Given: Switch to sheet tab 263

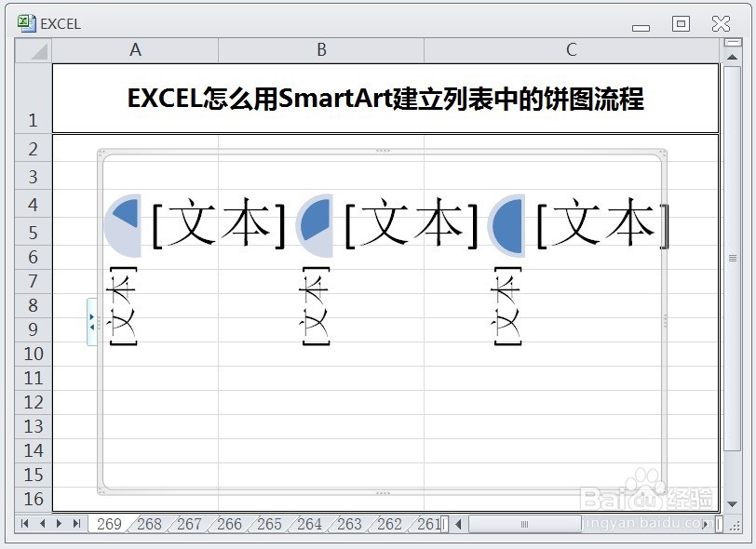Looking at the screenshot, I should [349, 524].
